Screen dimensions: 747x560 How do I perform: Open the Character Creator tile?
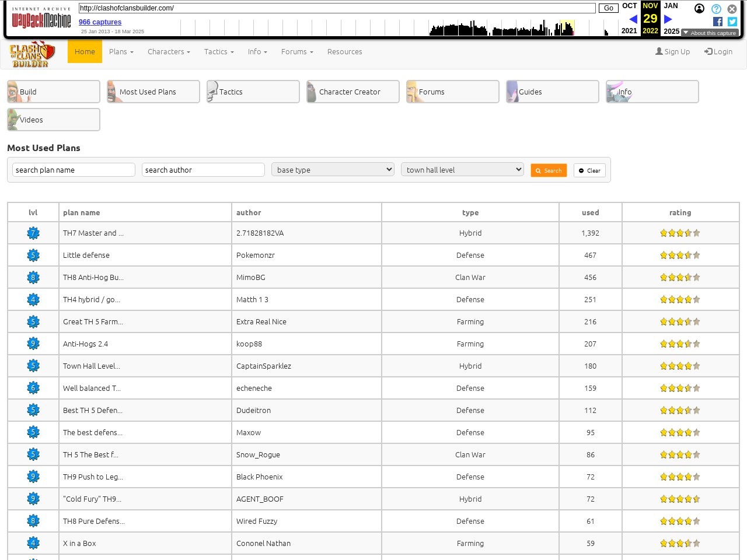tap(353, 92)
